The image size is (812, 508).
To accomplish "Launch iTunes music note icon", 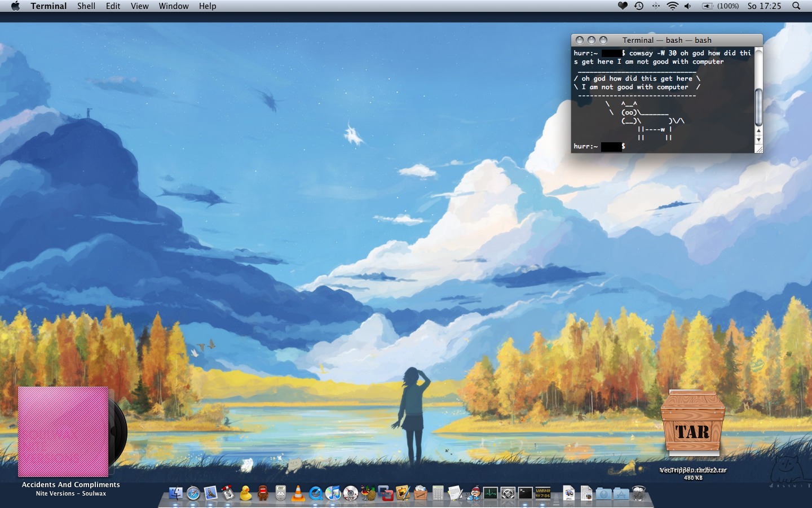I will (x=333, y=493).
